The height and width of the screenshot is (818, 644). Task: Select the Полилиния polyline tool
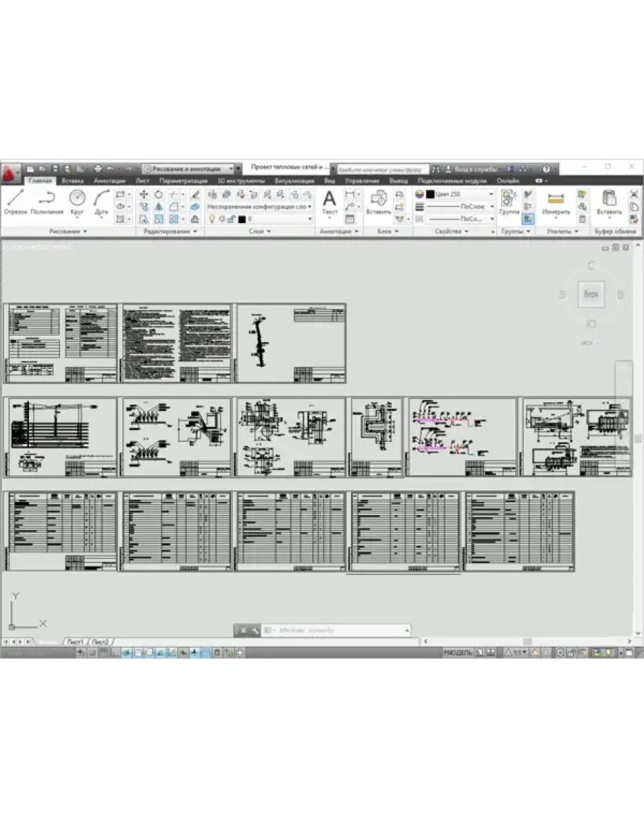(47, 201)
